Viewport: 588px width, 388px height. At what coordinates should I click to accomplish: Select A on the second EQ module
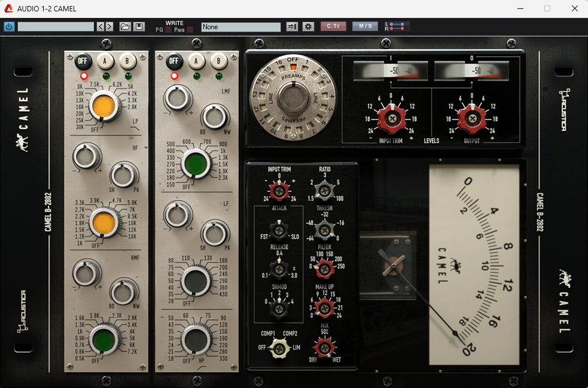pos(196,61)
